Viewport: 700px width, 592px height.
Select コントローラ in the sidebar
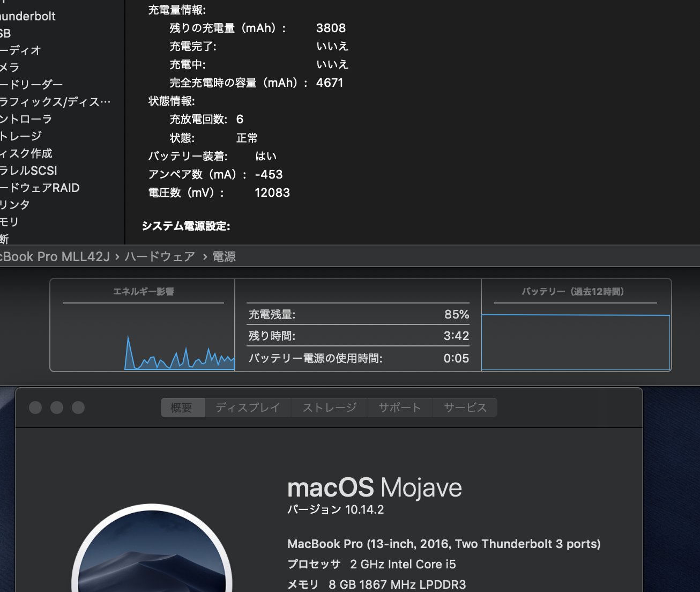(26, 119)
